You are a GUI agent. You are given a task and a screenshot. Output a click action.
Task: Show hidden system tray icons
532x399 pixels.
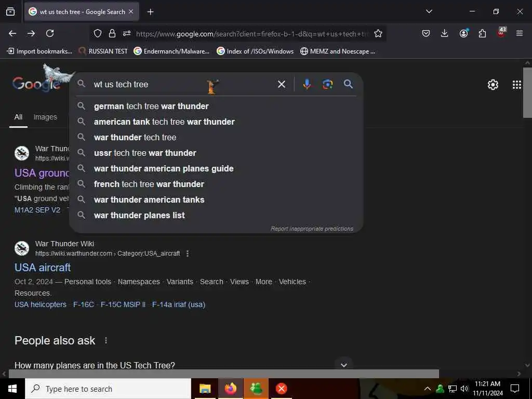point(428,389)
